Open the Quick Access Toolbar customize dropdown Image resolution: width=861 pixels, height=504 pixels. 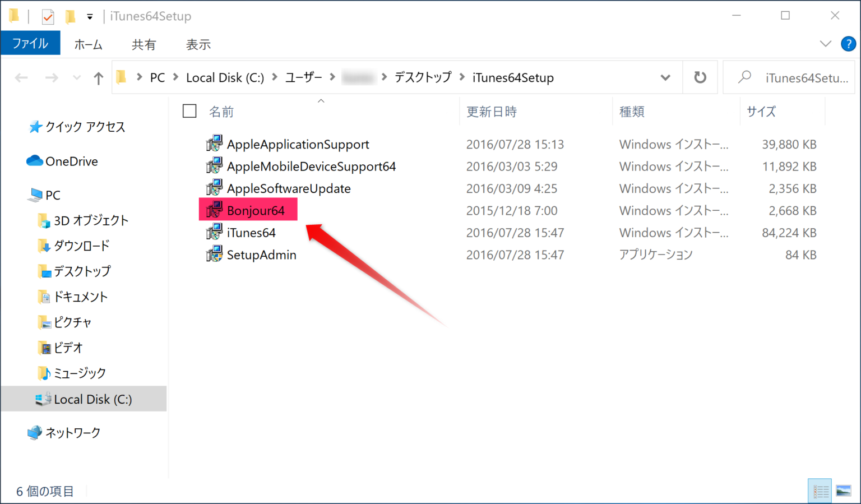click(x=90, y=17)
